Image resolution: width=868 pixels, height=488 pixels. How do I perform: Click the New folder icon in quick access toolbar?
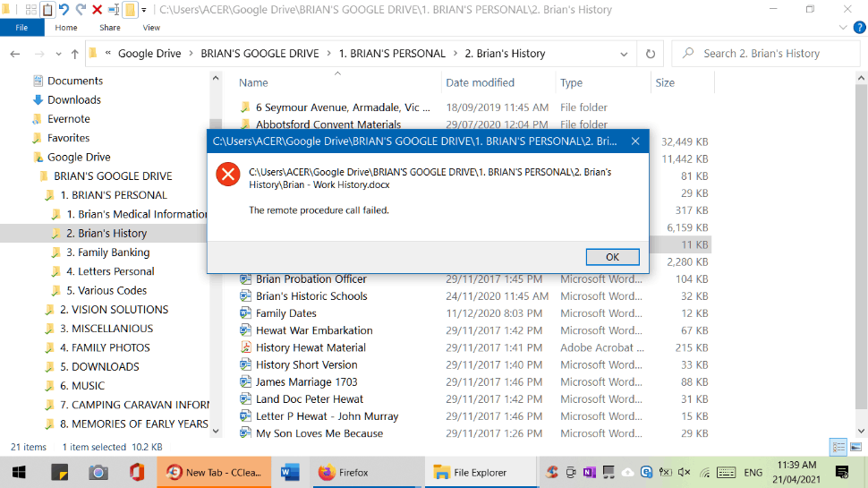tap(130, 10)
